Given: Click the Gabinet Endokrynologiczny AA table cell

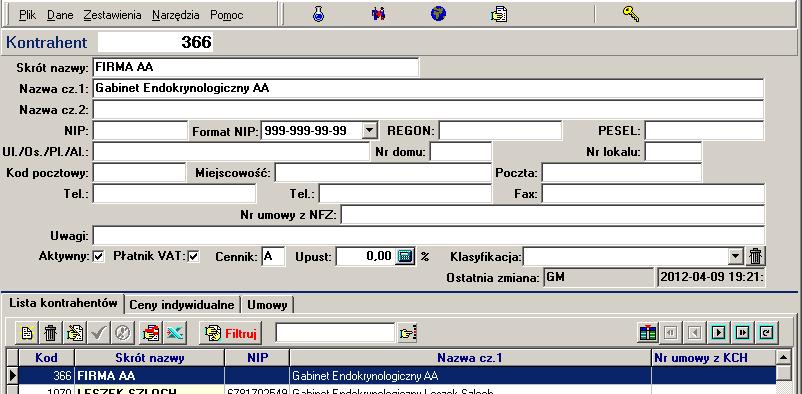Looking at the screenshot, I should tap(470, 376).
